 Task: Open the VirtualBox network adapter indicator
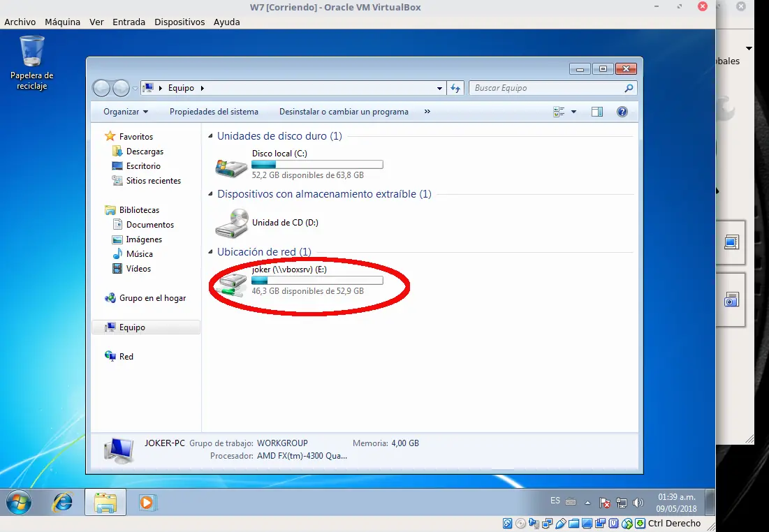tap(548, 523)
